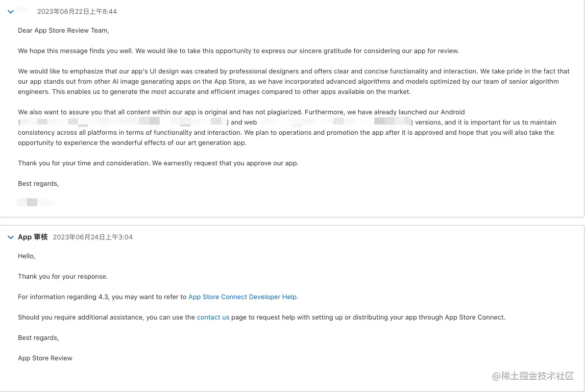The image size is (585, 392).
Task: Click the 稀土掘金技术社区 watermark
Action: point(533,376)
